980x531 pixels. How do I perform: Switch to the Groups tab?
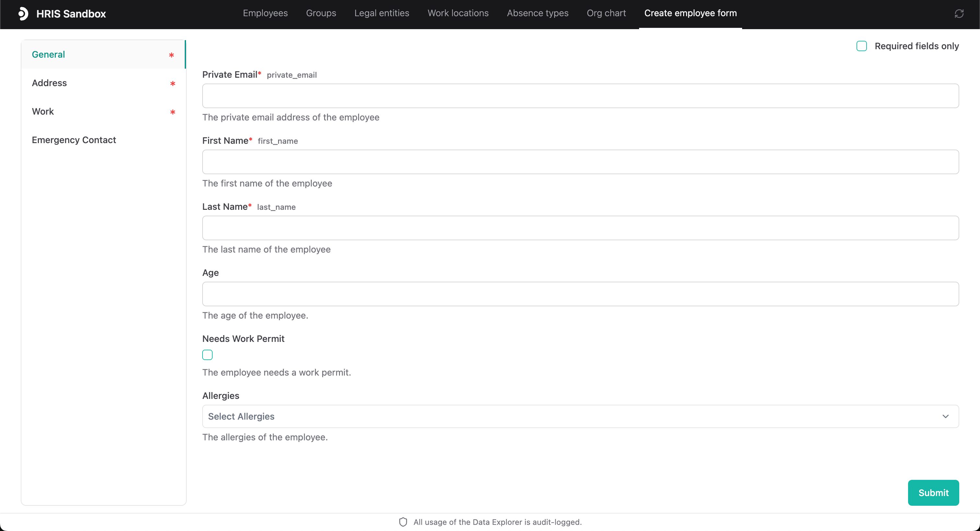pyautogui.click(x=321, y=13)
